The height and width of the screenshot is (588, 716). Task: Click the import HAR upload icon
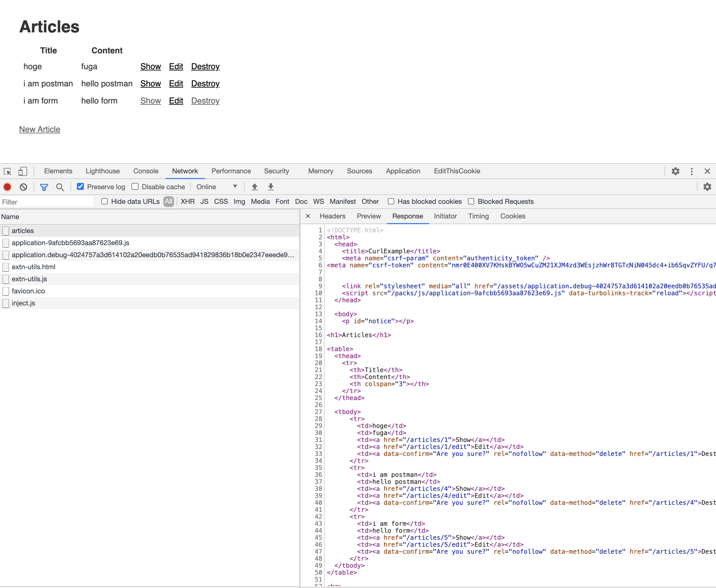click(254, 187)
